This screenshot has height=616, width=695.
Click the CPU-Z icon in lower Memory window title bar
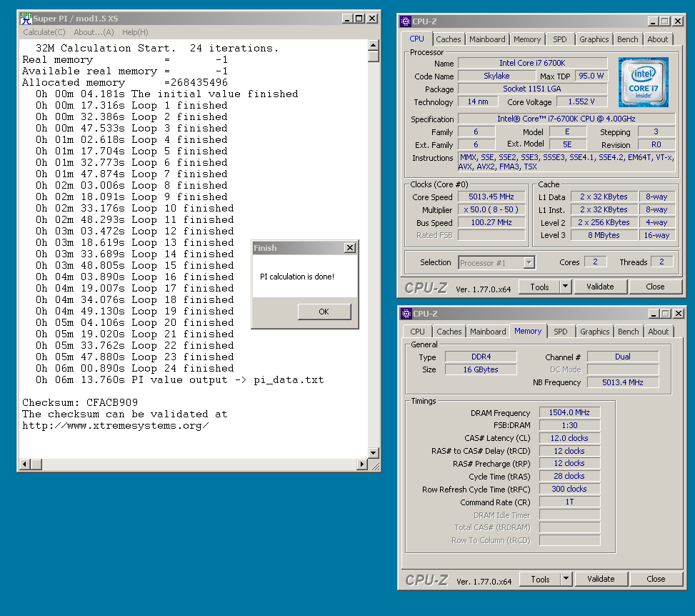point(406,314)
